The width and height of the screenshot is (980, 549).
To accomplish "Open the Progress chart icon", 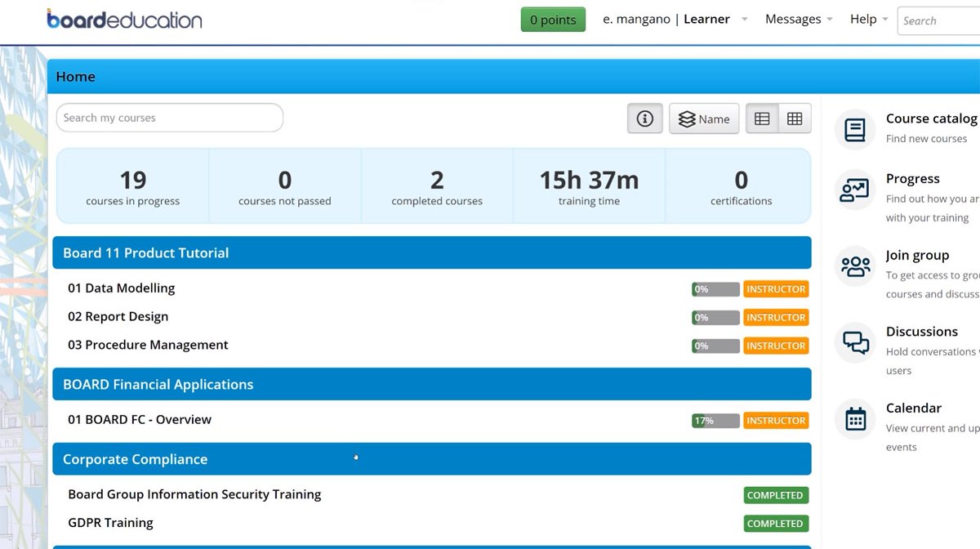I will [855, 190].
